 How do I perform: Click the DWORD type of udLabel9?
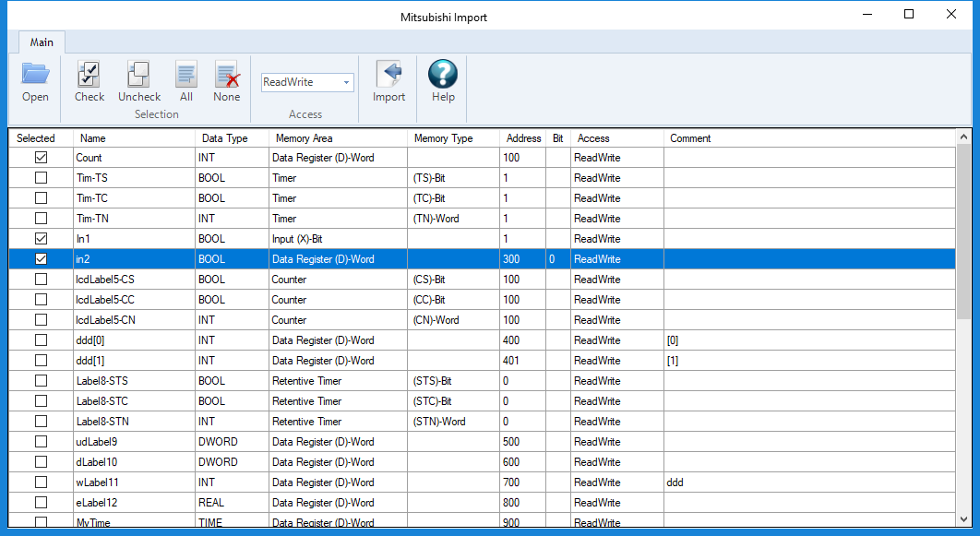click(232, 442)
